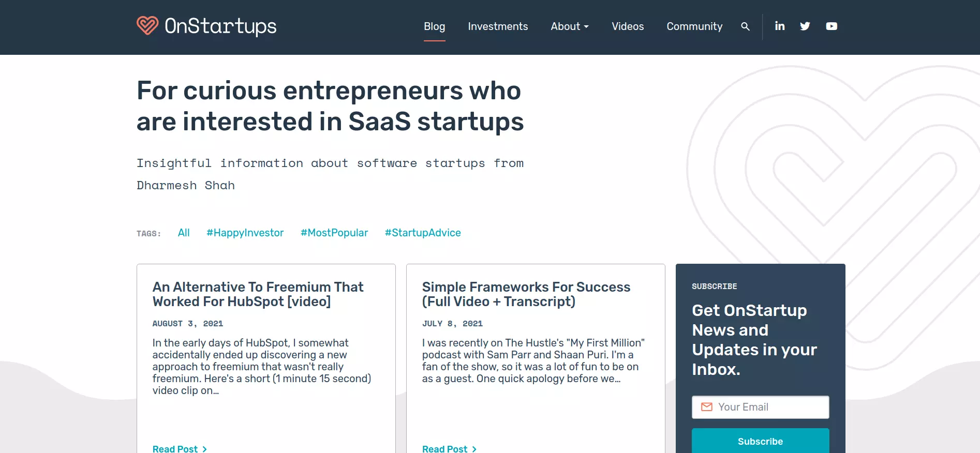
Task: Click the envelope icon in email field
Action: (706, 407)
